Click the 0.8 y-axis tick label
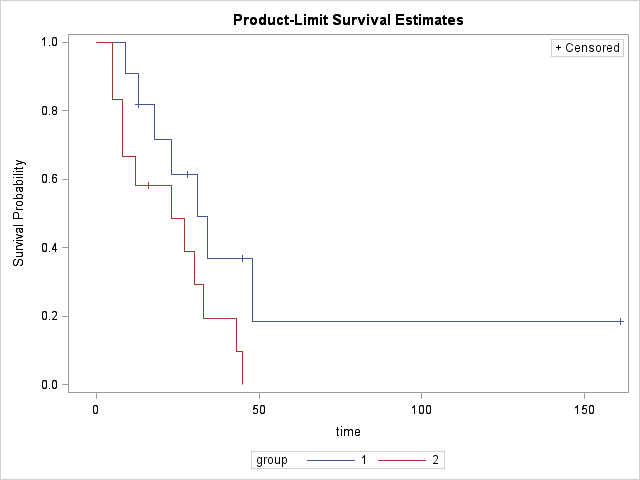Screen dimensions: 640x480 pos(48,111)
